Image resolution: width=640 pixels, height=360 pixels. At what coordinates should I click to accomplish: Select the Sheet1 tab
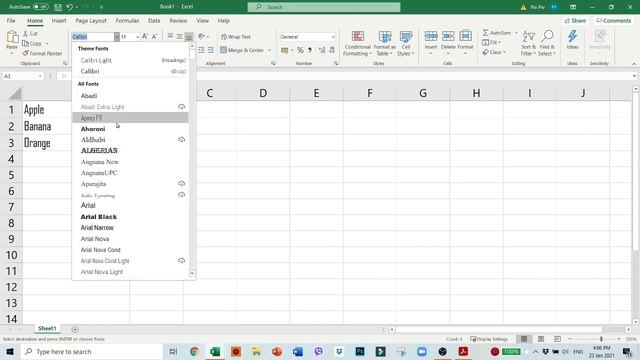pyautogui.click(x=47, y=329)
